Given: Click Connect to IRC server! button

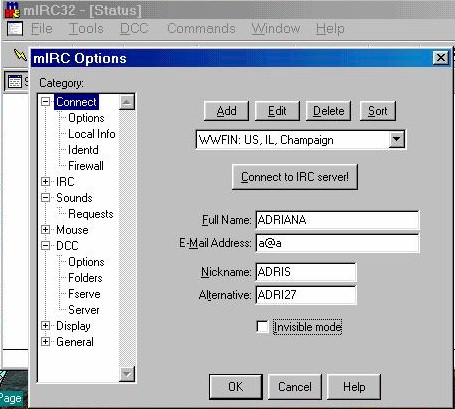Looking at the screenshot, I should [295, 177].
